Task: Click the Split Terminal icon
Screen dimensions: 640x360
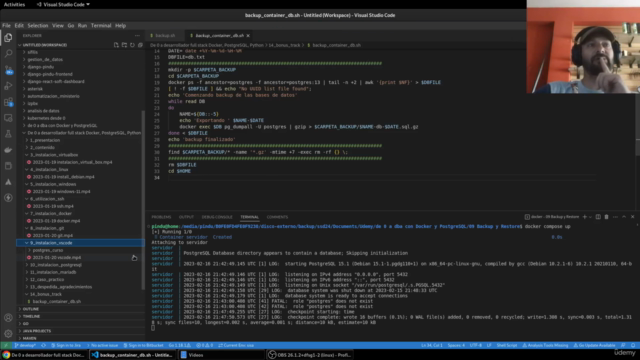Action: click(x=598, y=217)
